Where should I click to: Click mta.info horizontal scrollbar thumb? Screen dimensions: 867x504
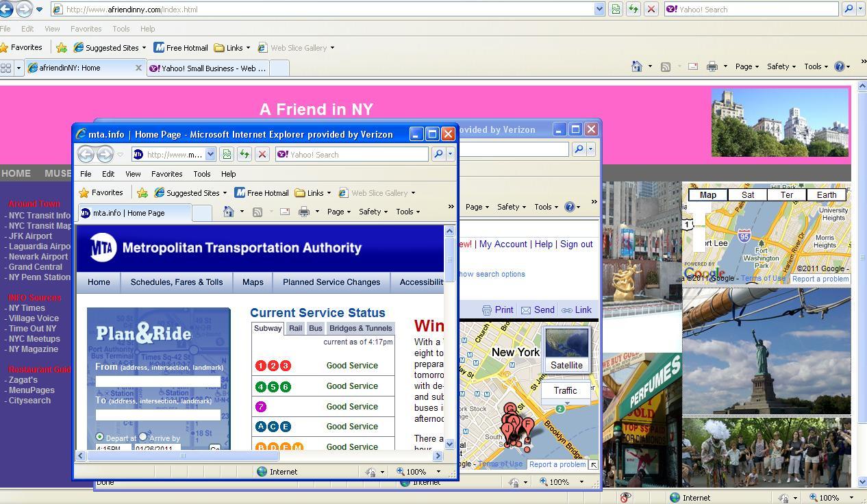(182, 455)
